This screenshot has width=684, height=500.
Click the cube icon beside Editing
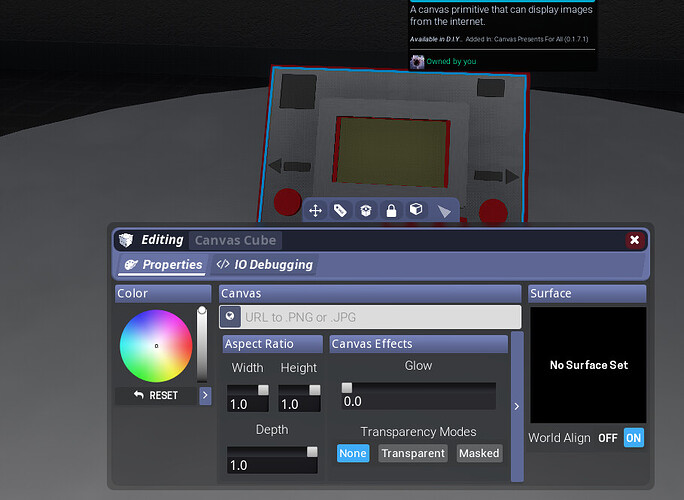click(x=127, y=240)
